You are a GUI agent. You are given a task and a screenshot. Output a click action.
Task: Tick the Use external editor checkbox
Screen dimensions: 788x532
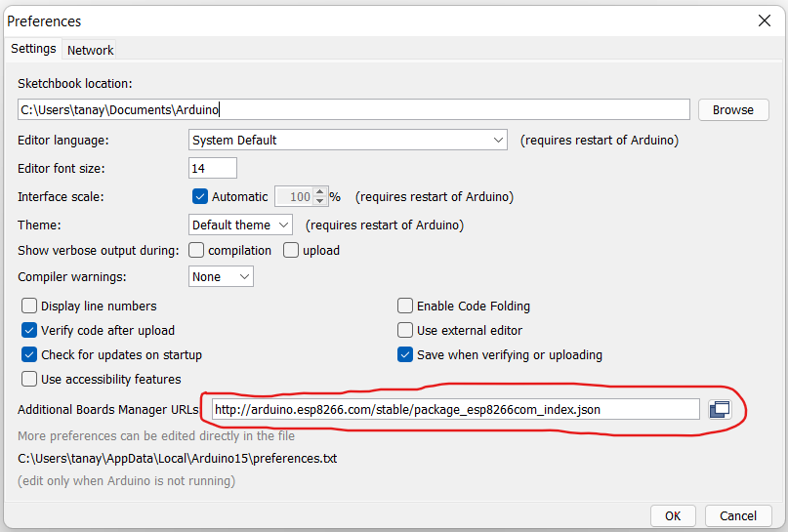(405, 330)
